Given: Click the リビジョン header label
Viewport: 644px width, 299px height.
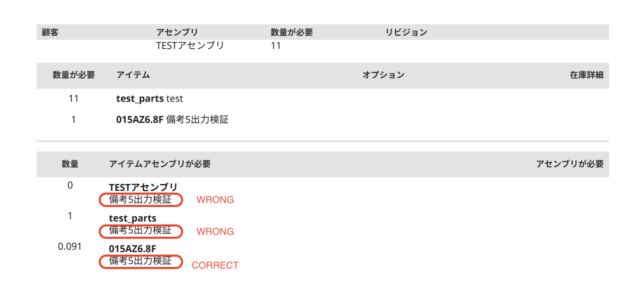Looking at the screenshot, I should tap(406, 32).
